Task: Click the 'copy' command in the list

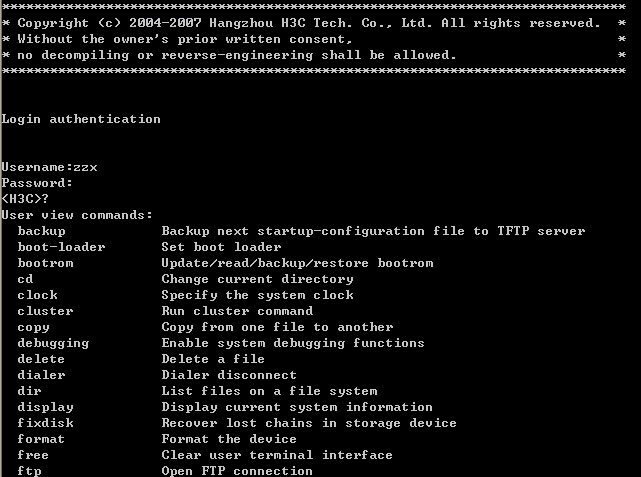Action: point(33,327)
